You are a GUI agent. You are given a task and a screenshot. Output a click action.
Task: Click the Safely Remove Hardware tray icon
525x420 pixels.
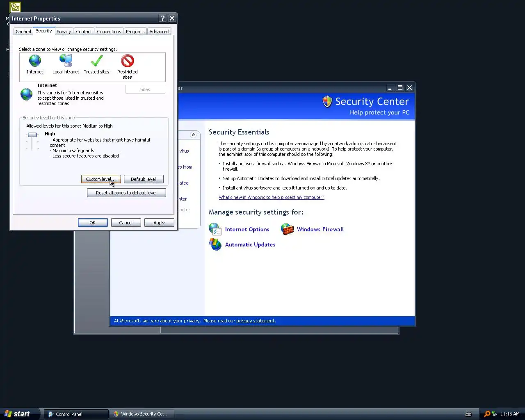(494, 414)
